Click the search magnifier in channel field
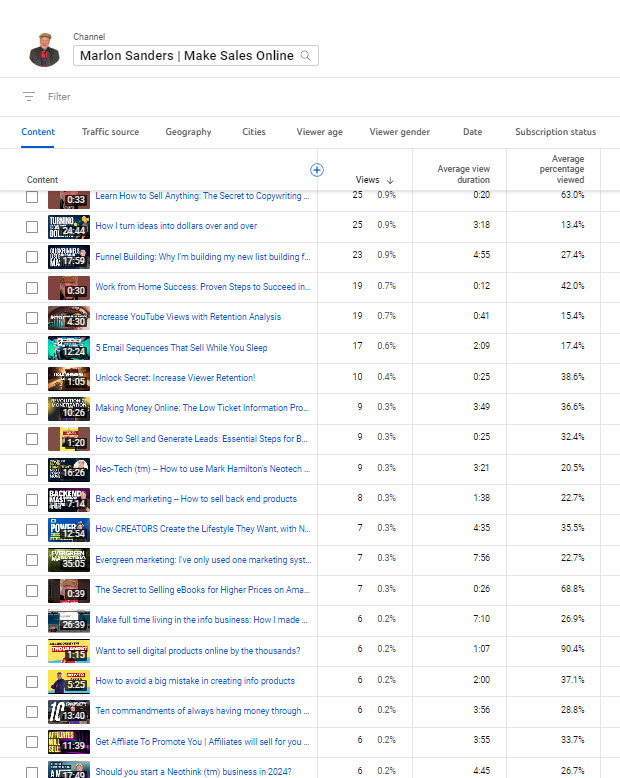 (306, 56)
